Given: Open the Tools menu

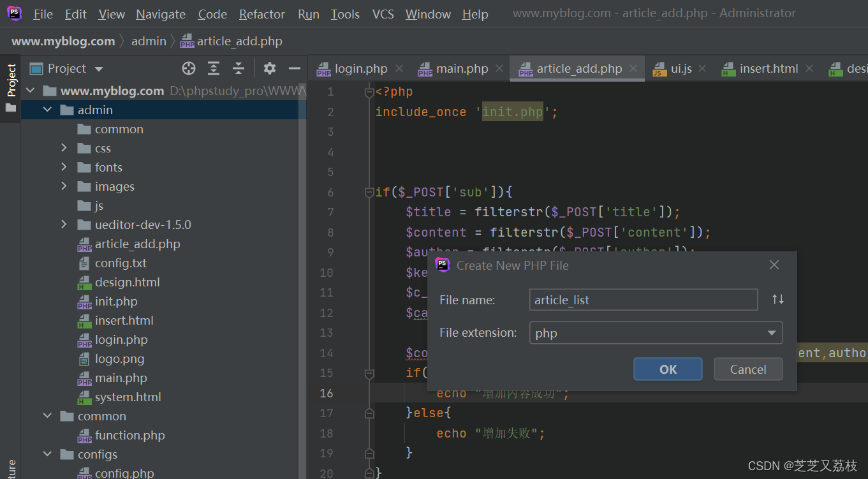Looking at the screenshot, I should click(x=345, y=14).
